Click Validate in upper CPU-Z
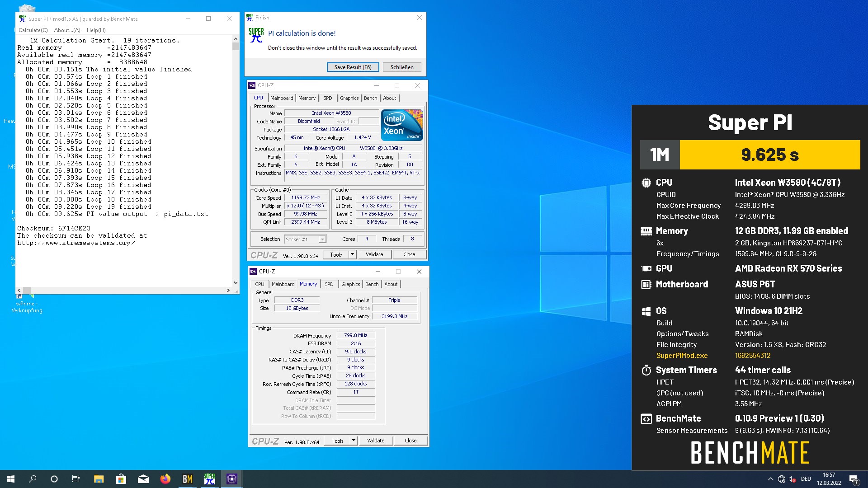The height and width of the screenshot is (488, 868). click(374, 254)
